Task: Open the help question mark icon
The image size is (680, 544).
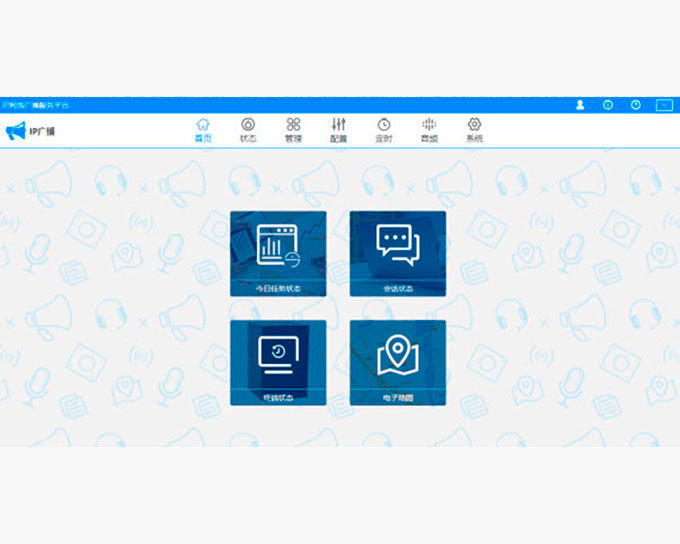Action: 635,105
